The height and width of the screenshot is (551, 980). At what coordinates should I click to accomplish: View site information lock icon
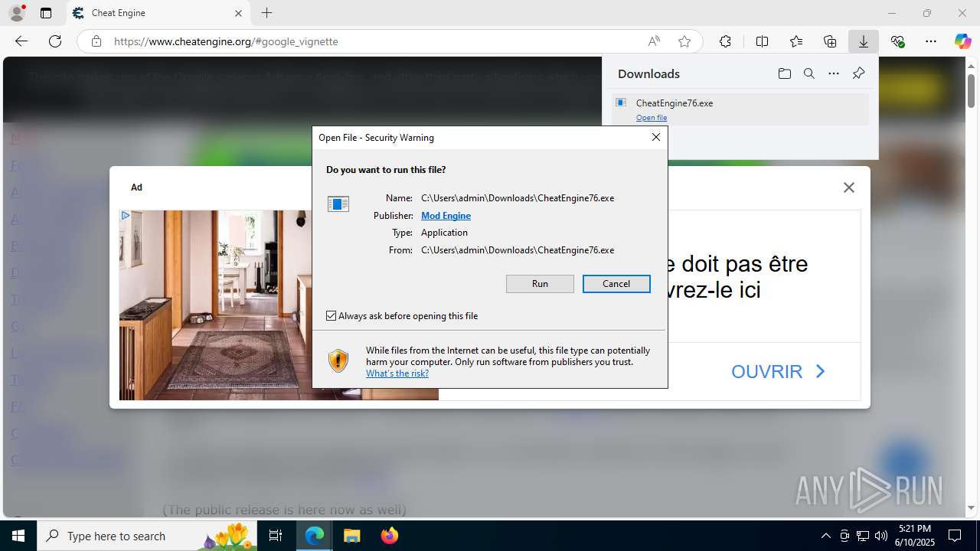click(96, 41)
